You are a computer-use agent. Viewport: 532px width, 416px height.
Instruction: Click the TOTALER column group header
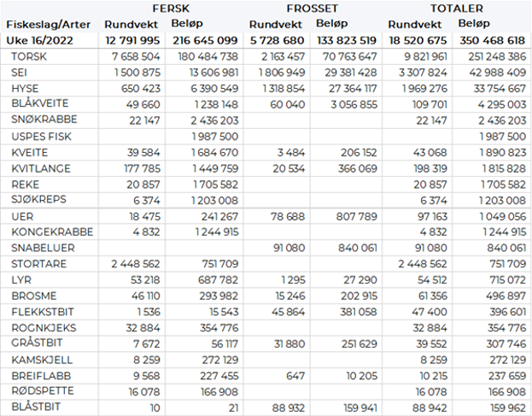pos(457,9)
